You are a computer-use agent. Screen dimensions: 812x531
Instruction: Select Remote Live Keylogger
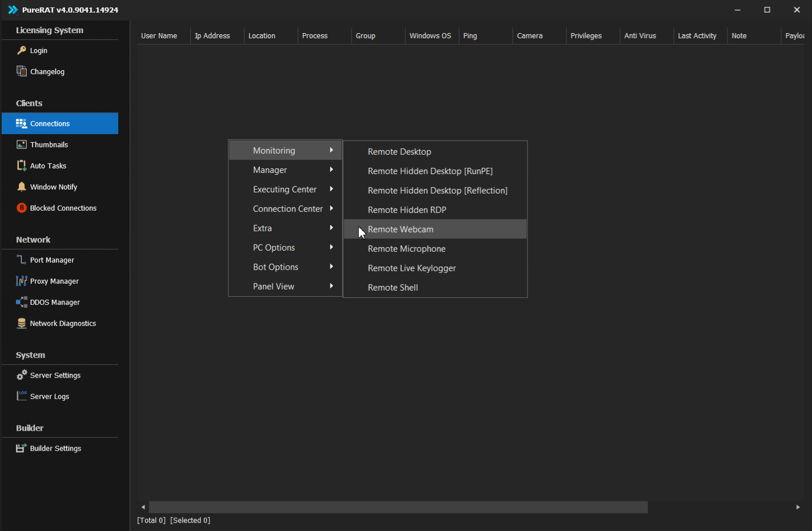(x=435, y=268)
